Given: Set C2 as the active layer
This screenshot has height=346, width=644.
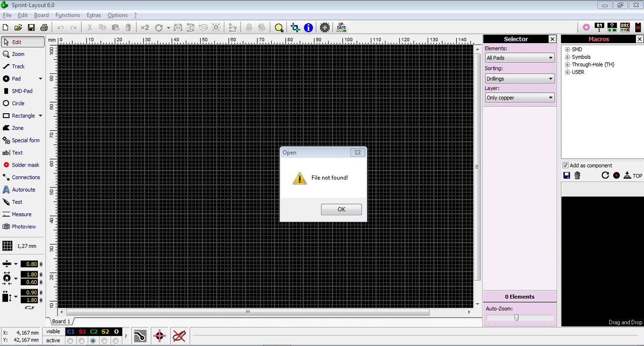Looking at the screenshot, I should click(93, 340).
